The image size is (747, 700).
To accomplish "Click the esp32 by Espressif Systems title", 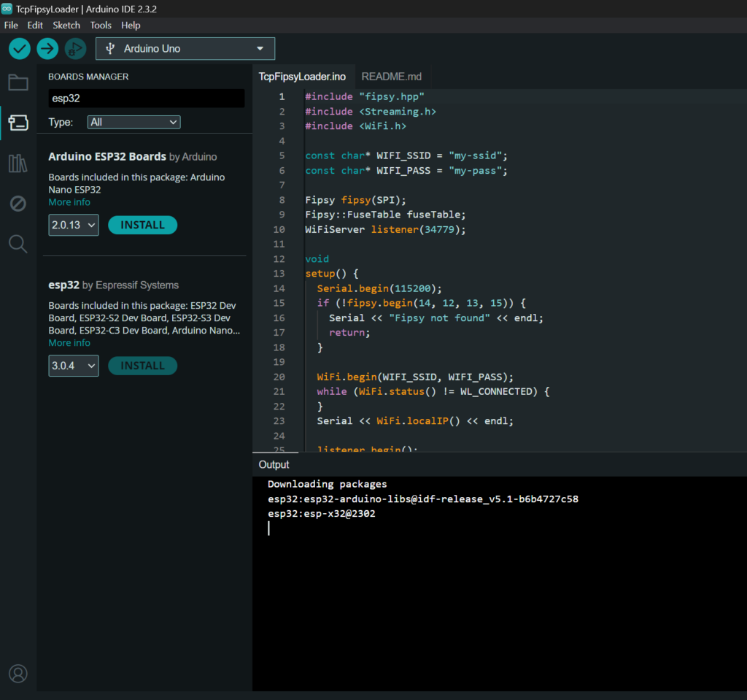I will [113, 285].
